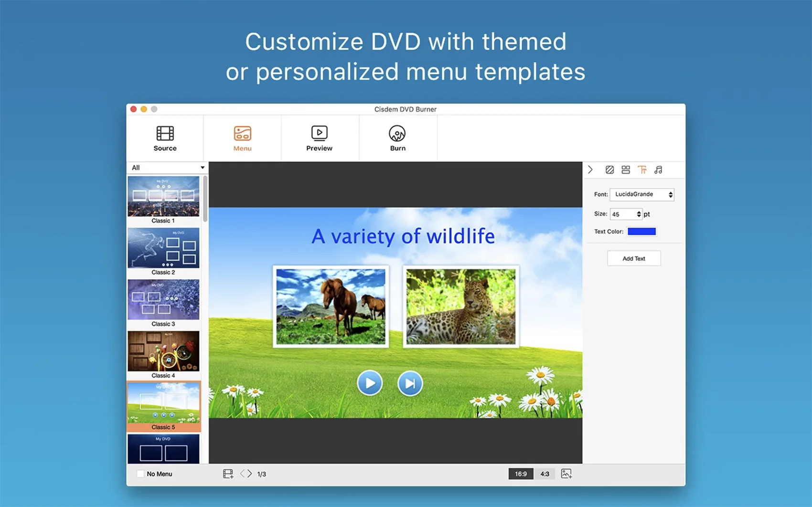Image resolution: width=812 pixels, height=507 pixels.
Task: Click the filmstrip chapter icon in bottom bar
Action: click(228, 474)
